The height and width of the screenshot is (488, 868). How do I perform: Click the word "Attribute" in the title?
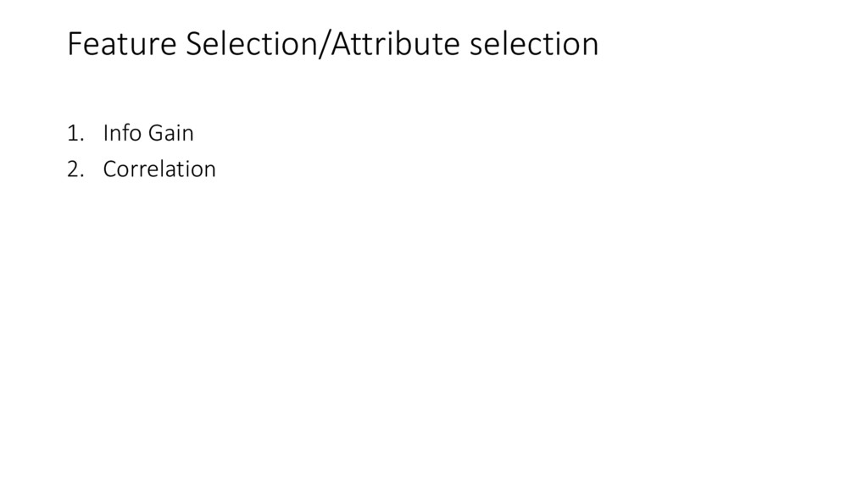click(395, 44)
